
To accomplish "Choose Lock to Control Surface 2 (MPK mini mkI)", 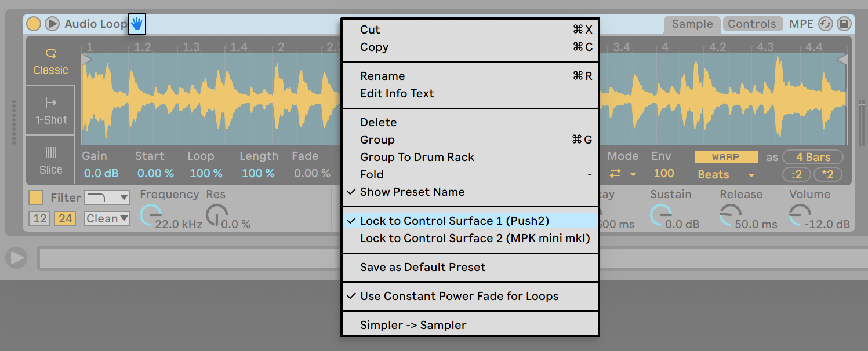I will (x=474, y=238).
